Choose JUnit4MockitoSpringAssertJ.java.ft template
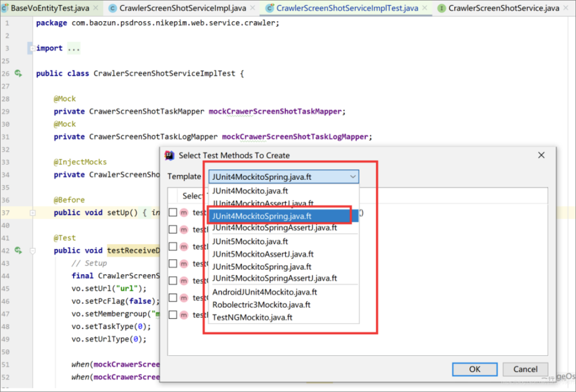This screenshot has height=392, width=576. (284, 228)
